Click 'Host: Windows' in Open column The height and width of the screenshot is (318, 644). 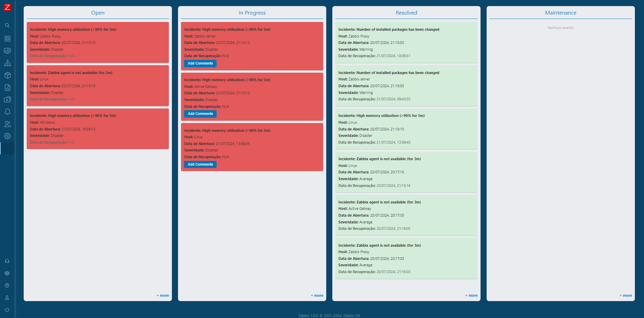click(42, 123)
